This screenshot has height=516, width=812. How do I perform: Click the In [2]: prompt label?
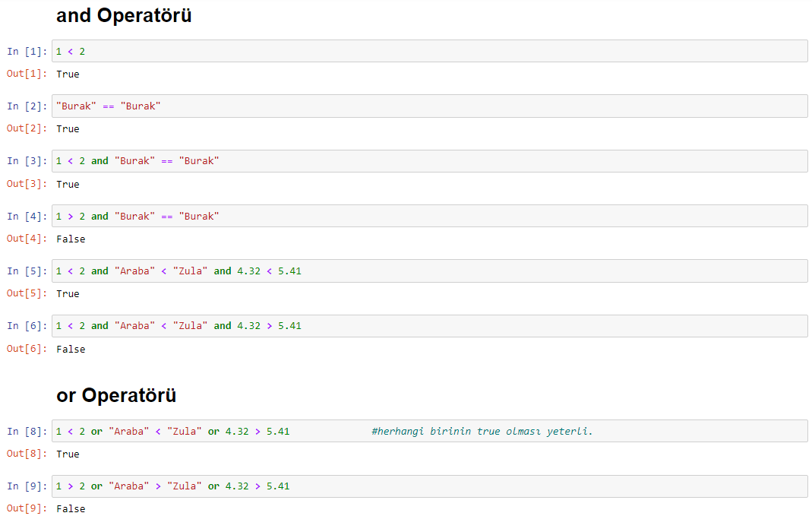click(x=27, y=106)
